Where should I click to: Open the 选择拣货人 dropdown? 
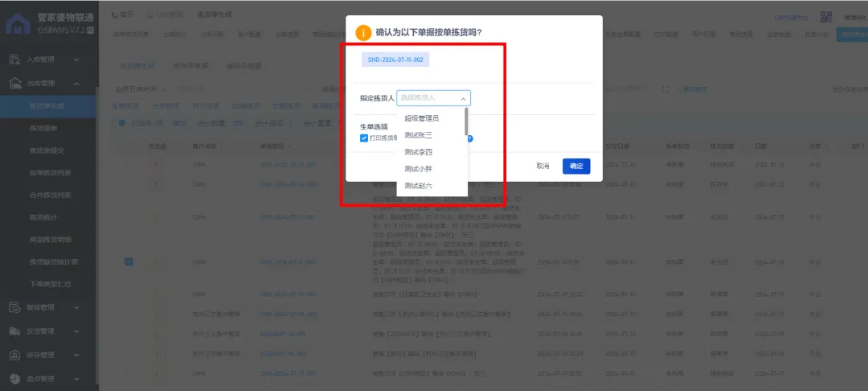[x=433, y=98]
